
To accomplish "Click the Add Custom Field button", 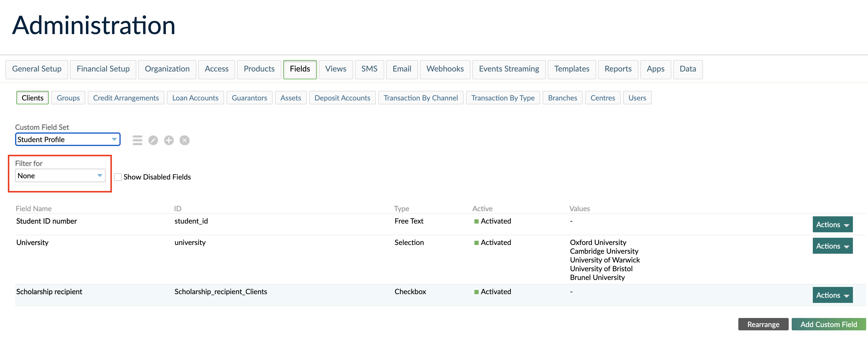I will click(828, 324).
